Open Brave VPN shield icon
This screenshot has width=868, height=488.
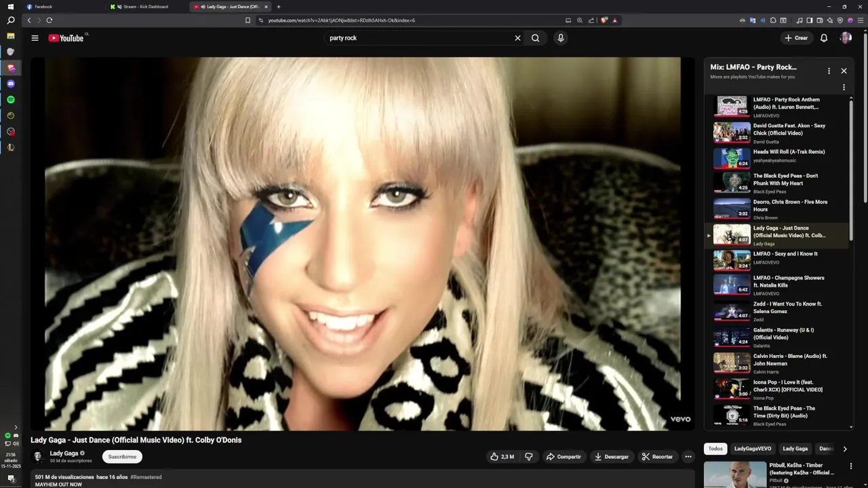(x=840, y=20)
